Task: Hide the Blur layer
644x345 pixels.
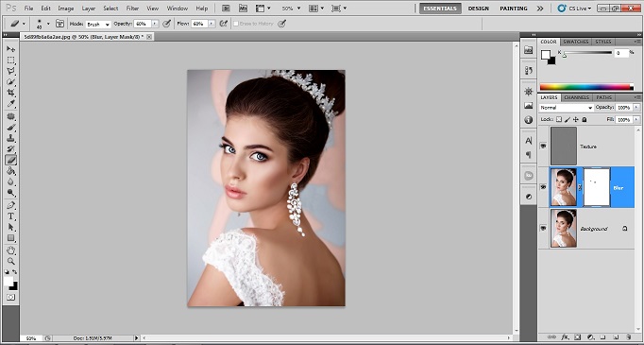Action: tap(543, 187)
